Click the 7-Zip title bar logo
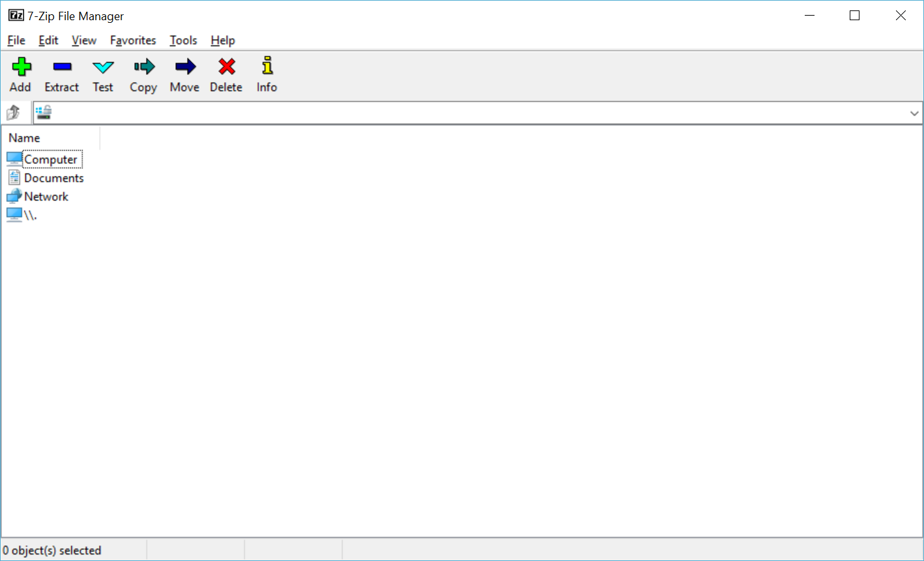The image size is (924, 561). point(16,16)
